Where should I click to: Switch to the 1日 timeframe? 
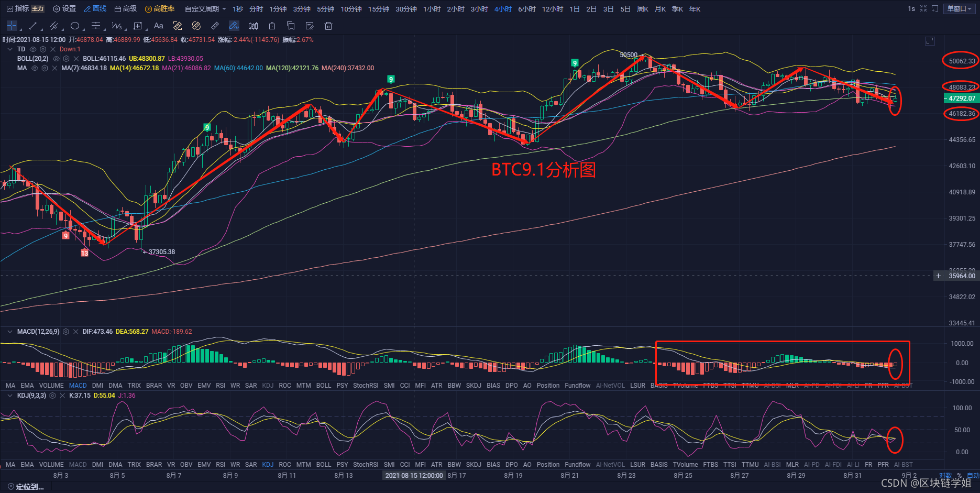[575, 9]
